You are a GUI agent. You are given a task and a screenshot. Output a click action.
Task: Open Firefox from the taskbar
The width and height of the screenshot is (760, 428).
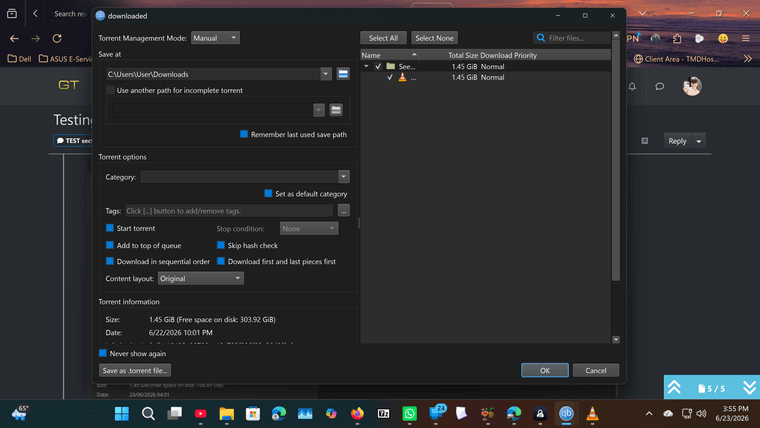(x=357, y=413)
